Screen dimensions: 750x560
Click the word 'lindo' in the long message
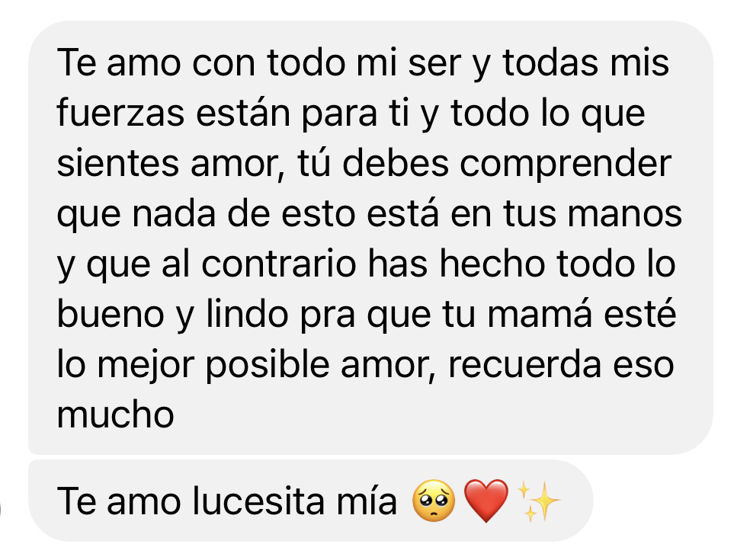[247, 314]
